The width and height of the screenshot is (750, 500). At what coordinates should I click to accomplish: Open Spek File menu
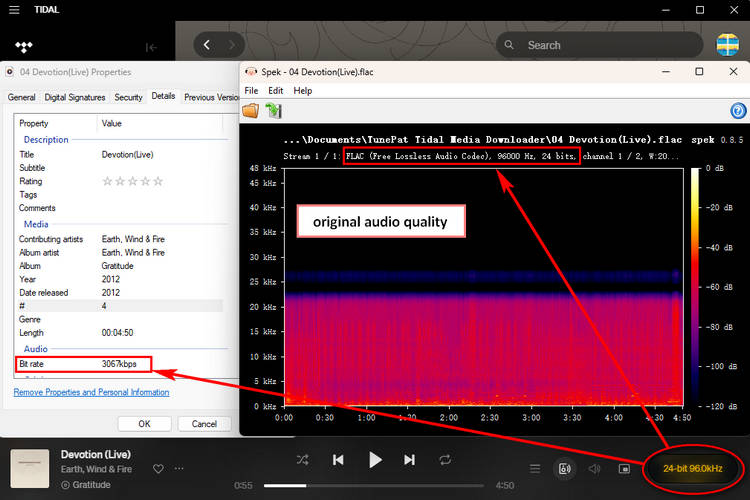[251, 90]
